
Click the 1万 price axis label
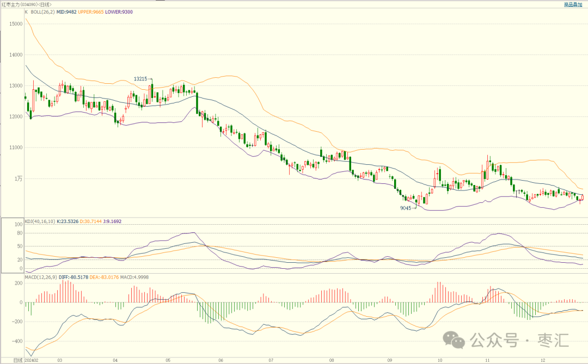click(x=19, y=178)
